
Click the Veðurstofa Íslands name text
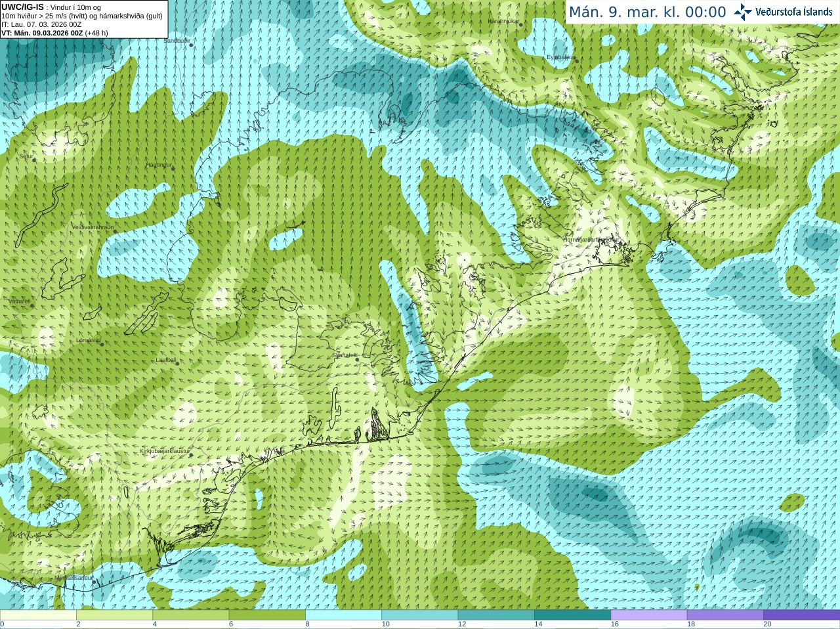(794, 12)
